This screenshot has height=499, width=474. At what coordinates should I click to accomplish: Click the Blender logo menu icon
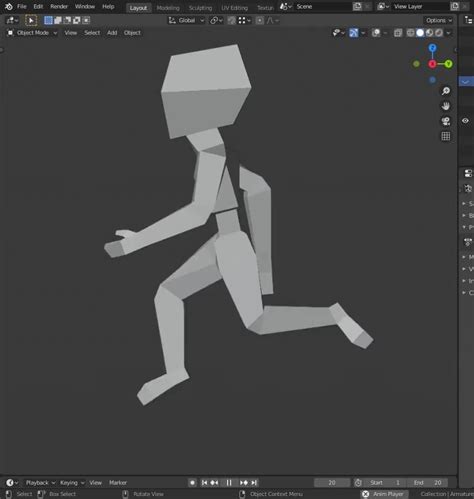tap(9, 6)
